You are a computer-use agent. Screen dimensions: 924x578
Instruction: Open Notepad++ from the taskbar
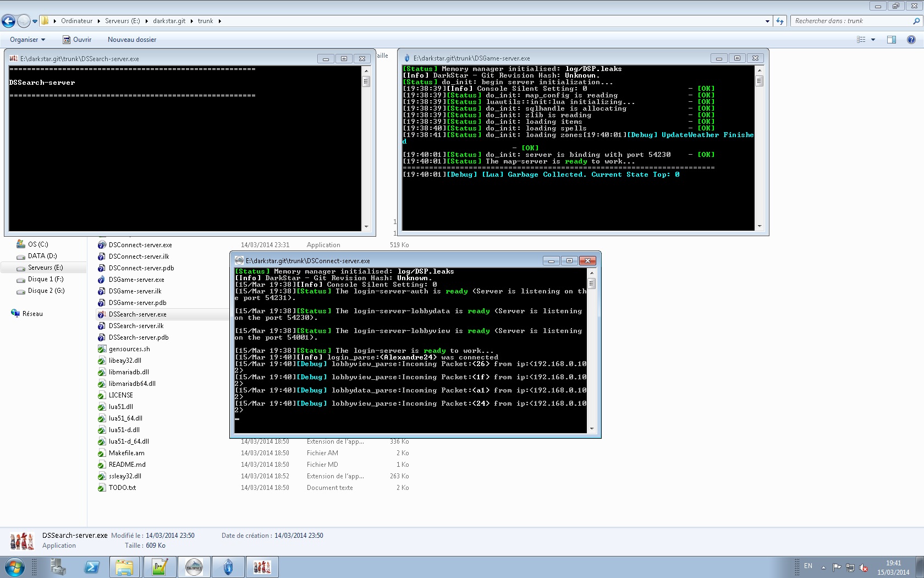(x=159, y=566)
